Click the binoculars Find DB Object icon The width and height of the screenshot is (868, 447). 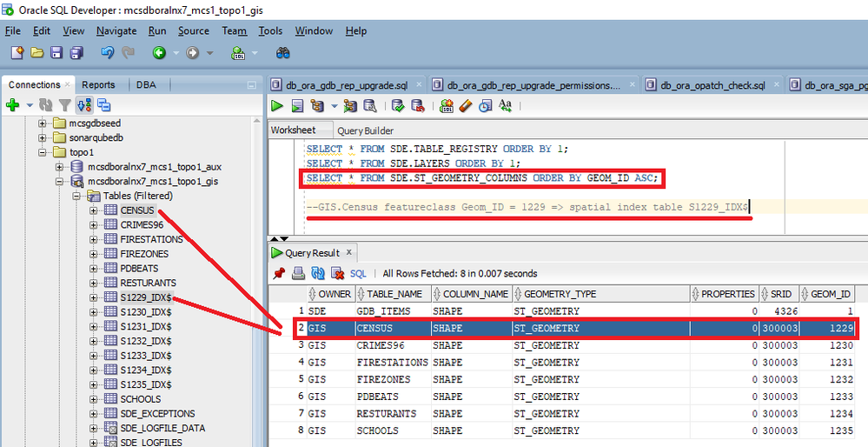click(283, 53)
